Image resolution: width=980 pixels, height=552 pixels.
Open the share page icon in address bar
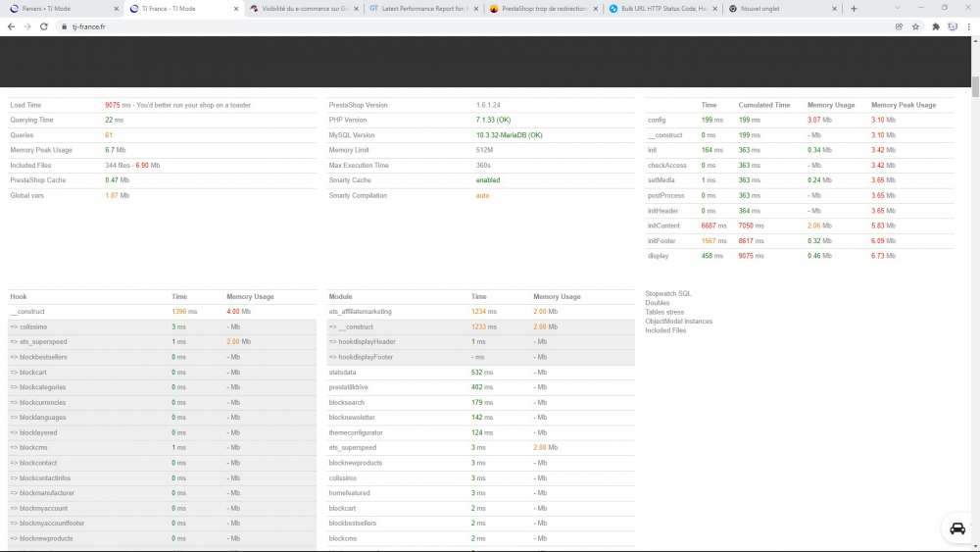click(x=899, y=26)
